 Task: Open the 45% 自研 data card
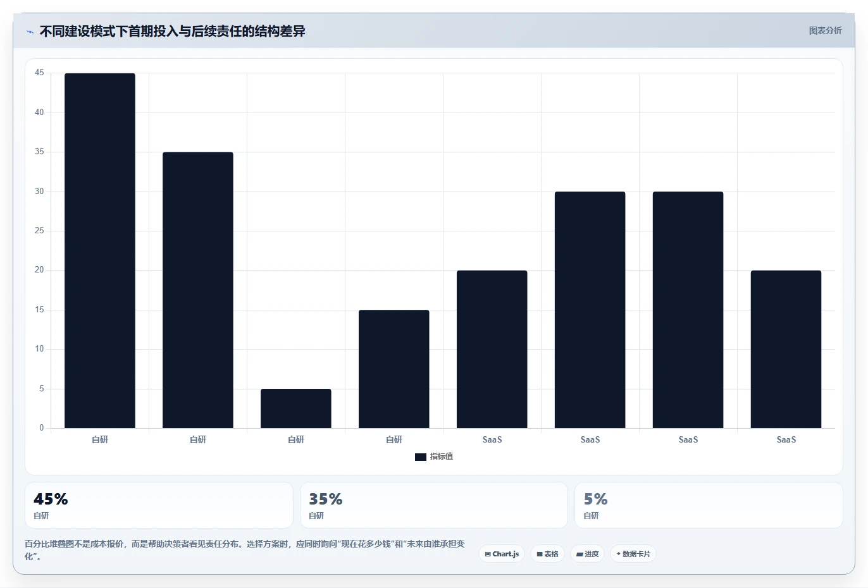159,505
